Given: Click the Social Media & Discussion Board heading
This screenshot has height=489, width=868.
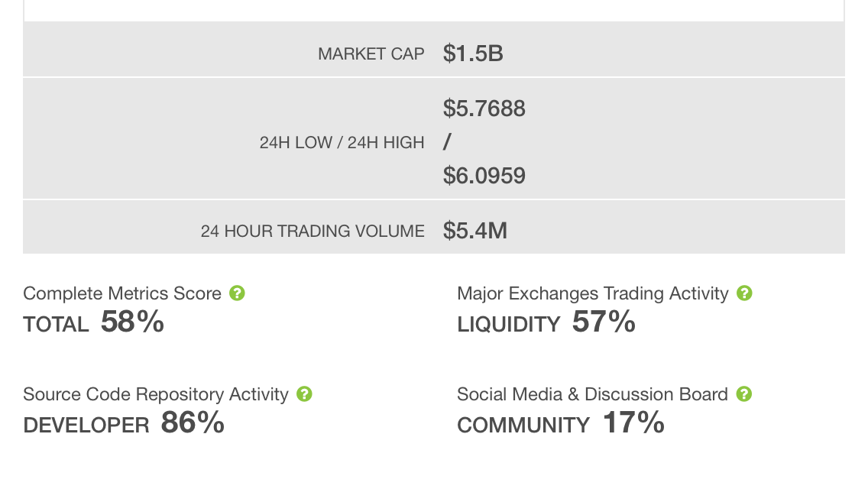Looking at the screenshot, I should tap(592, 394).
